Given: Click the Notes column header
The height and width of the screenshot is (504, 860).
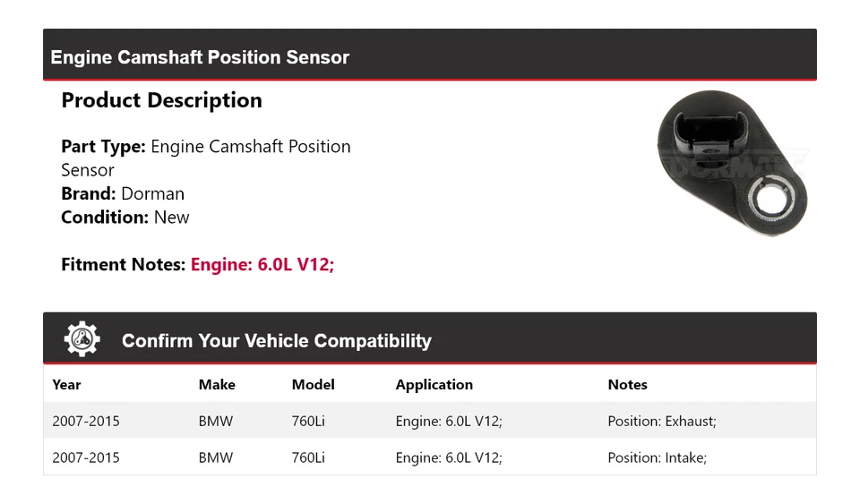Looking at the screenshot, I should point(627,385).
